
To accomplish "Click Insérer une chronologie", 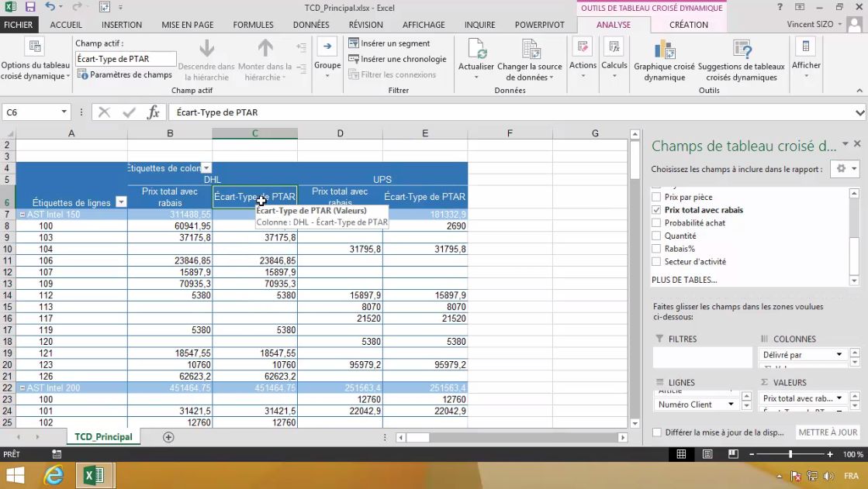I will [397, 59].
